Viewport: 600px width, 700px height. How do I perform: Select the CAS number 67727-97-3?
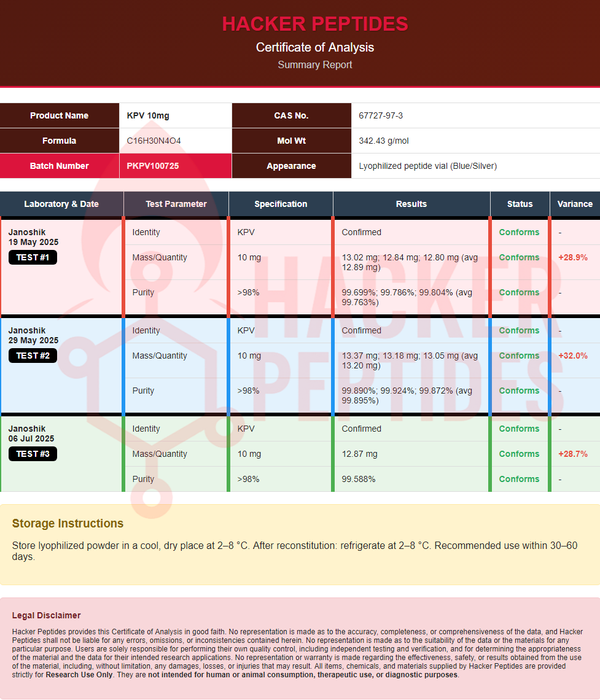click(x=381, y=115)
